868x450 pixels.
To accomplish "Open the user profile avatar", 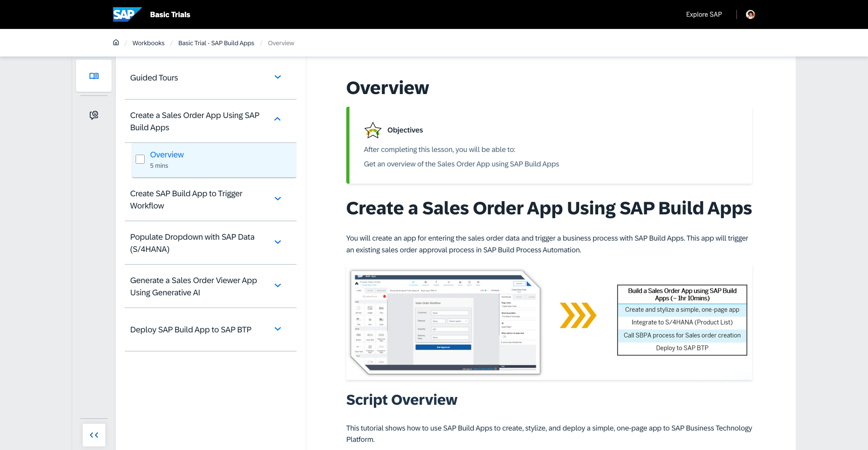I will click(x=750, y=14).
